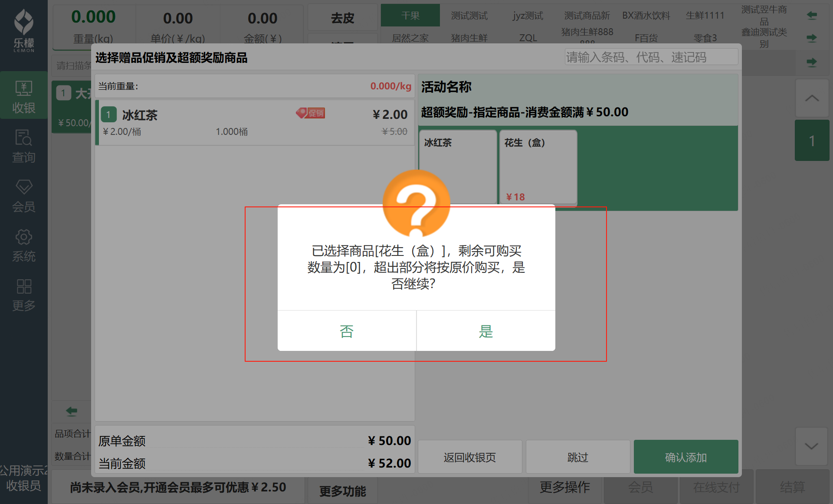Select the 干果 category tab
Screen dimensions: 833x504
coord(410,16)
